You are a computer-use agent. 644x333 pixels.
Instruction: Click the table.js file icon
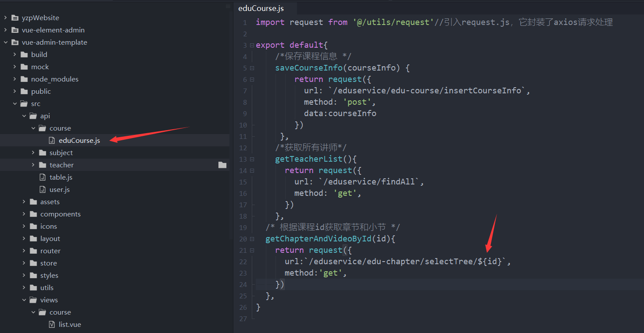pyautogui.click(x=43, y=177)
